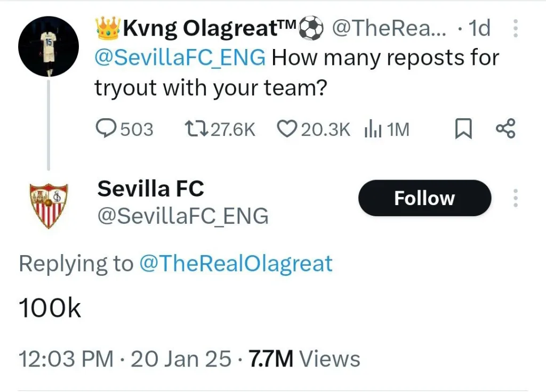The image size is (546, 392).
Task: Open the Sevilla FC display name
Action: point(150,189)
